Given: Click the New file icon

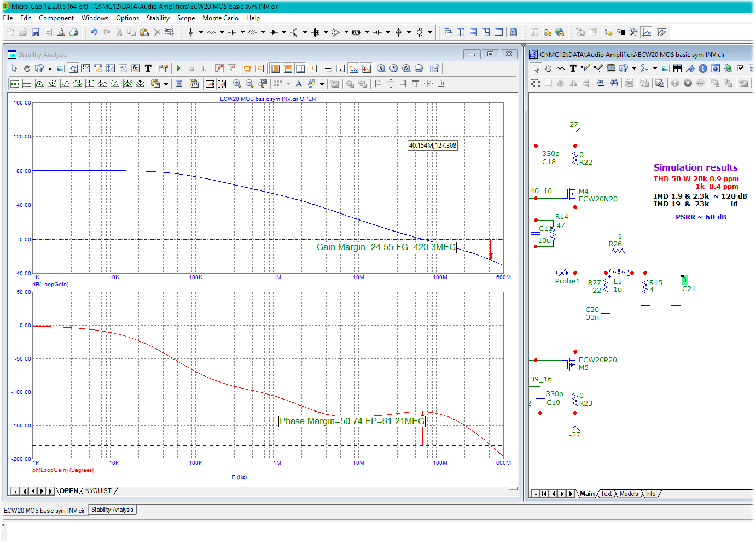Looking at the screenshot, I should pos(10,32).
